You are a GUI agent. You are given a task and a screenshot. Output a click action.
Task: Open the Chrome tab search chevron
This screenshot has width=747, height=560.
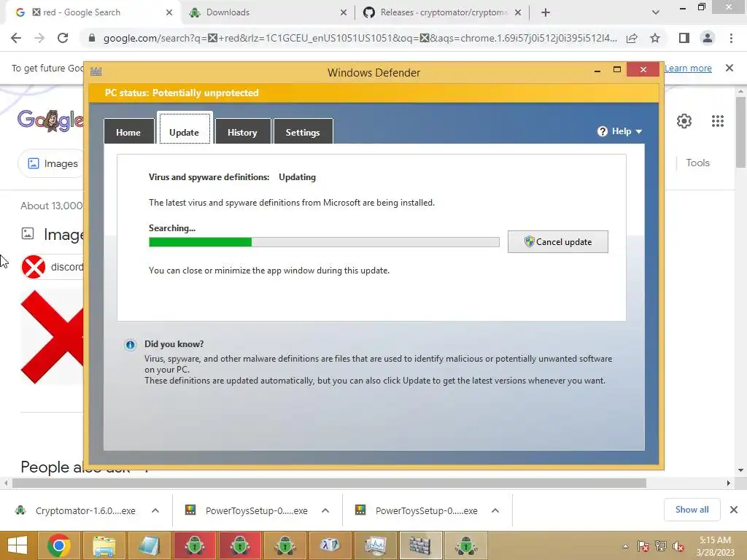click(x=656, y=13)
